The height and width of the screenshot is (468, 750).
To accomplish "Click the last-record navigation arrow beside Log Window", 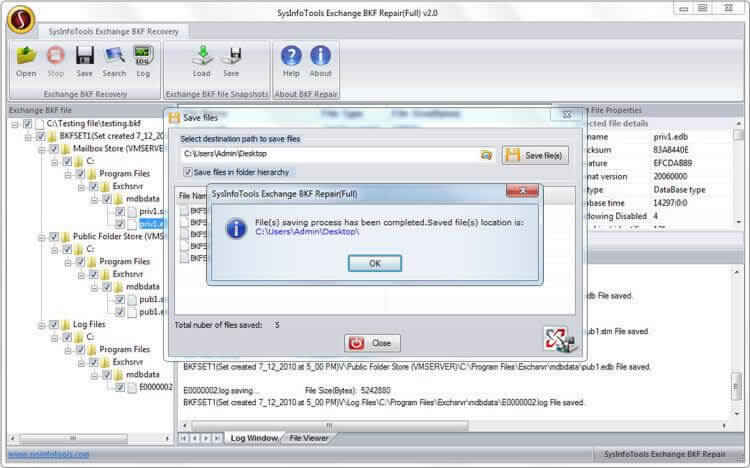I will tap(218, 438).
